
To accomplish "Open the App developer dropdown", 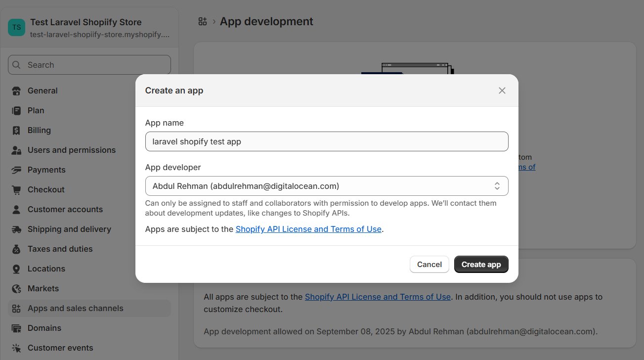I will (x=327, y=186).
